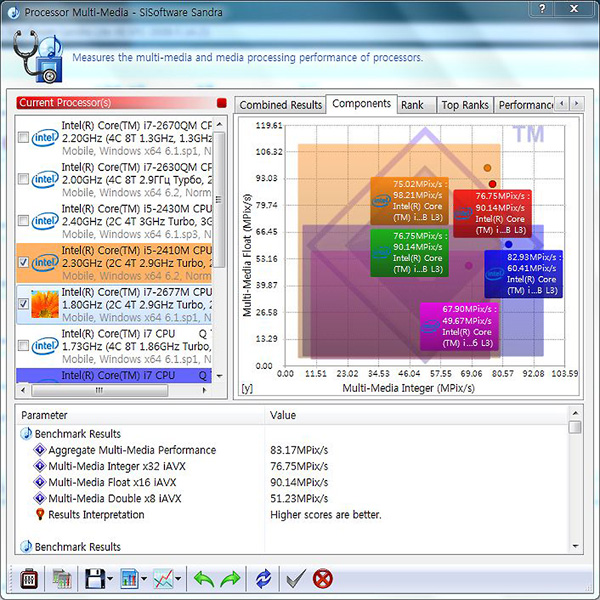Click the Parameter column header
The image size is (600, 600).
140,415
